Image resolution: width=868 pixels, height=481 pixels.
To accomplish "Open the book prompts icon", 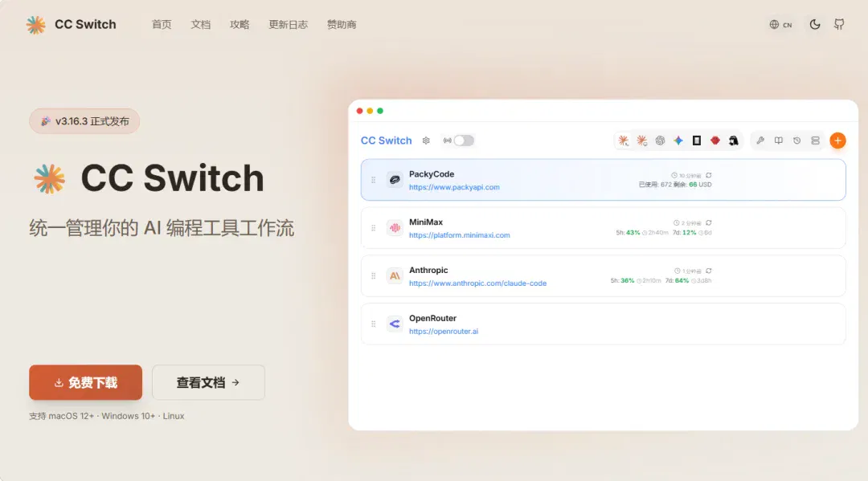I will [778, 141].
